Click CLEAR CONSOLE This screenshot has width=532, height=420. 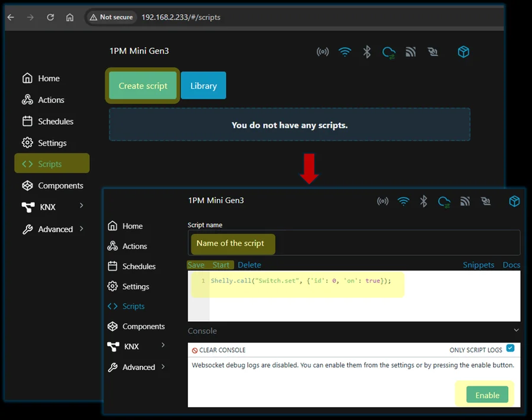point(219,350)
